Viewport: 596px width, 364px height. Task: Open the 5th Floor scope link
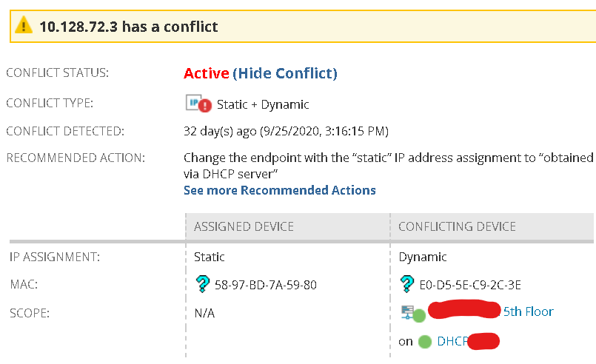(528, 311)
